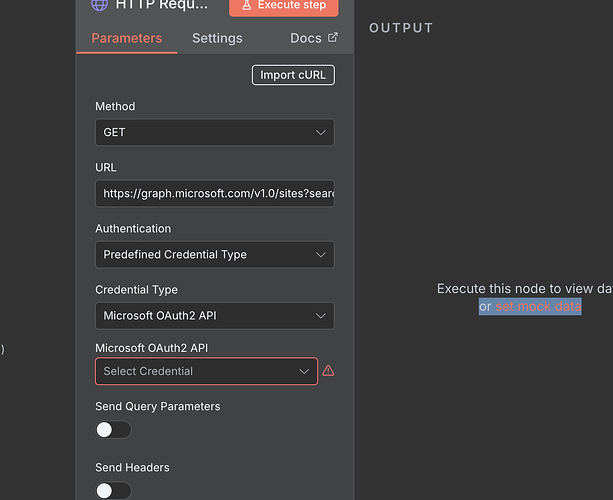The height and width of the screenshot is (500, 613).
Task: Click the Execute step button
Action: 284,6
